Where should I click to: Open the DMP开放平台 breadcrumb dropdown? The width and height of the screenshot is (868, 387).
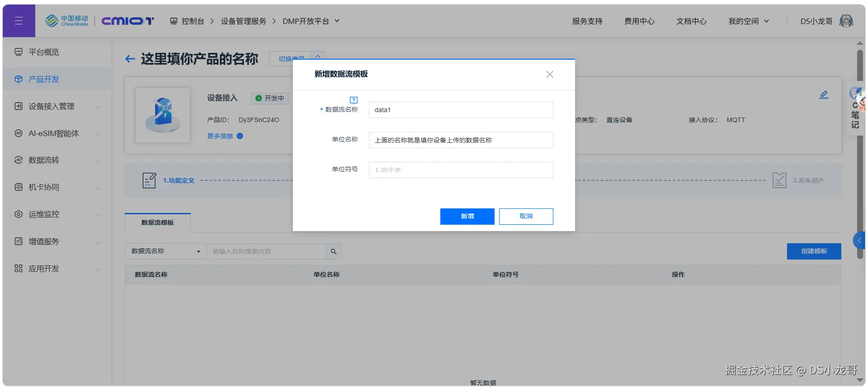pyautogui.click(x=311, y=21)
